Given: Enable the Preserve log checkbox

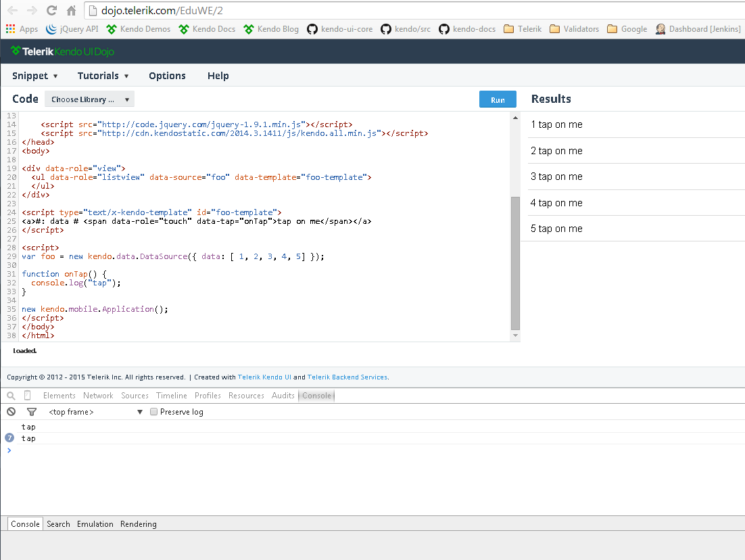Looking at the screenshot, I should (x=154, y=412).
